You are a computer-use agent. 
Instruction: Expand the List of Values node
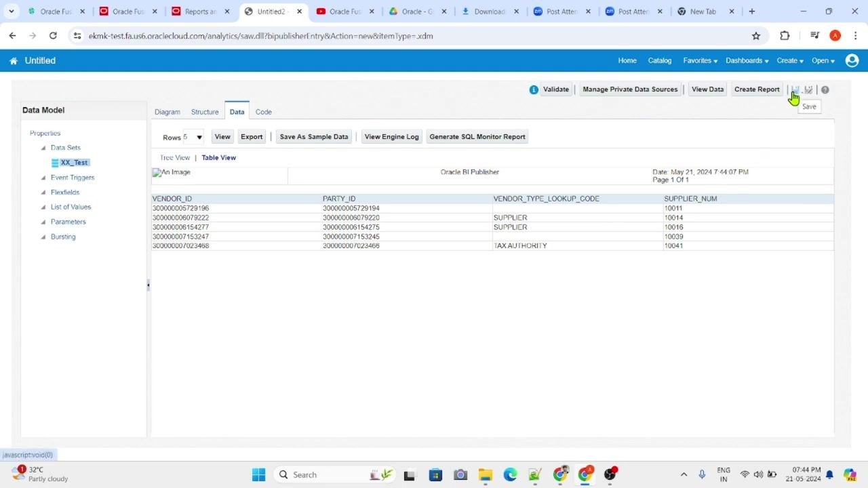[43, 207]
